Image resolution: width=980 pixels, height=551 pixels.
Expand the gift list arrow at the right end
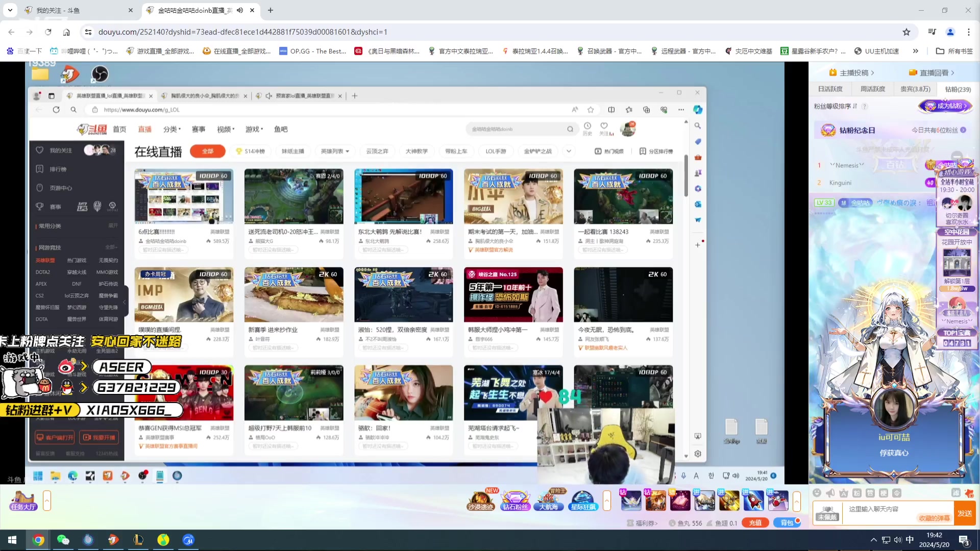click(x=797, y=500)
